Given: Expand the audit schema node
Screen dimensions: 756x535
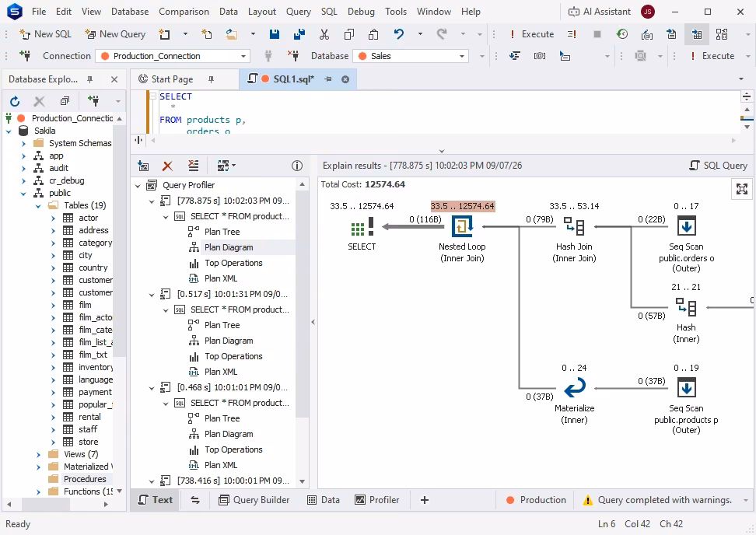Looking at the screenshot, I should tap(23, 168).
